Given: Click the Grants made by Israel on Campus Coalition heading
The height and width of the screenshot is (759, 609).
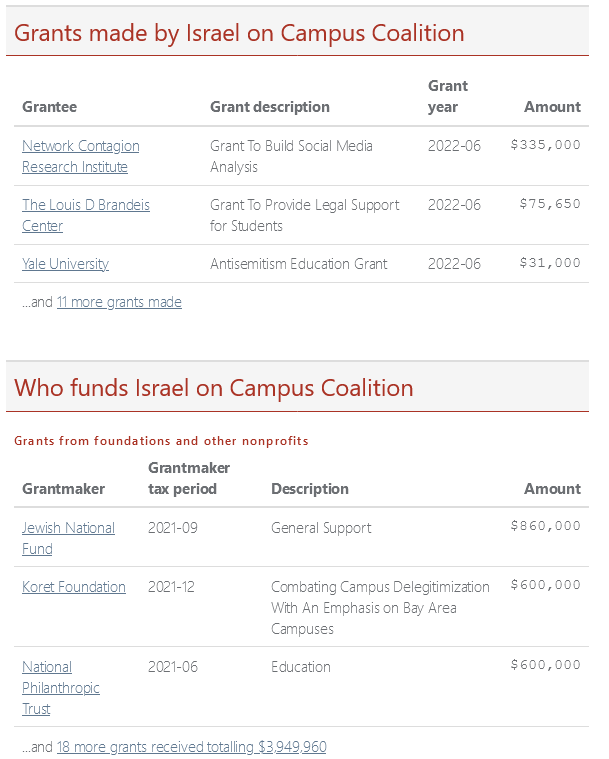Looking at the screenshot, I should [x=239, y=33].
